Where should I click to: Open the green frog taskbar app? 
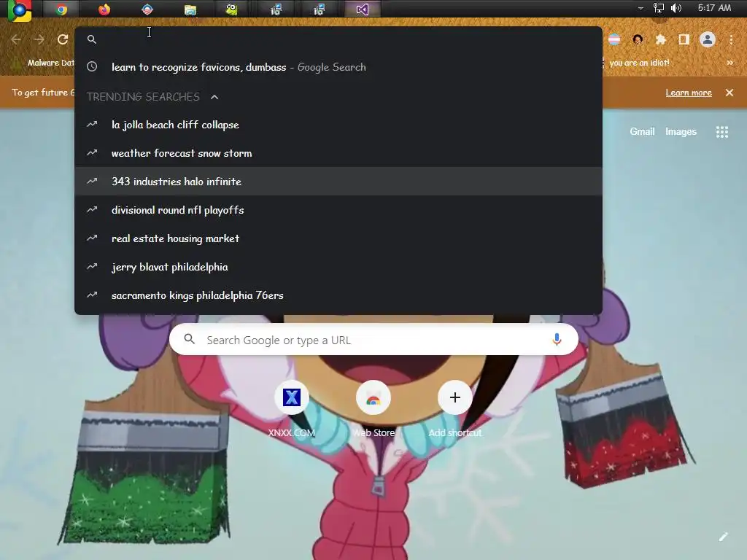(x=232, y=9)
